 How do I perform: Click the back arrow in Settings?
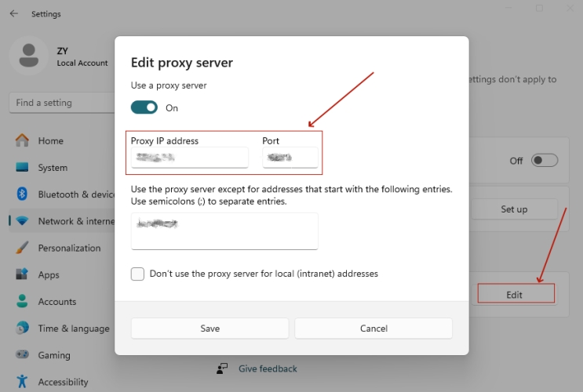pos(14,14)
